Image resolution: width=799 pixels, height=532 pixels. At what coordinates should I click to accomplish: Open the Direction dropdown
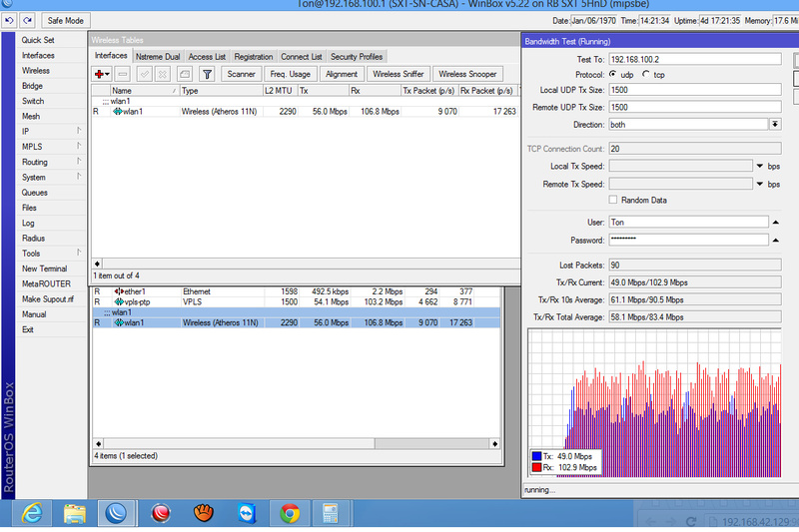click(x=775, y=124)
